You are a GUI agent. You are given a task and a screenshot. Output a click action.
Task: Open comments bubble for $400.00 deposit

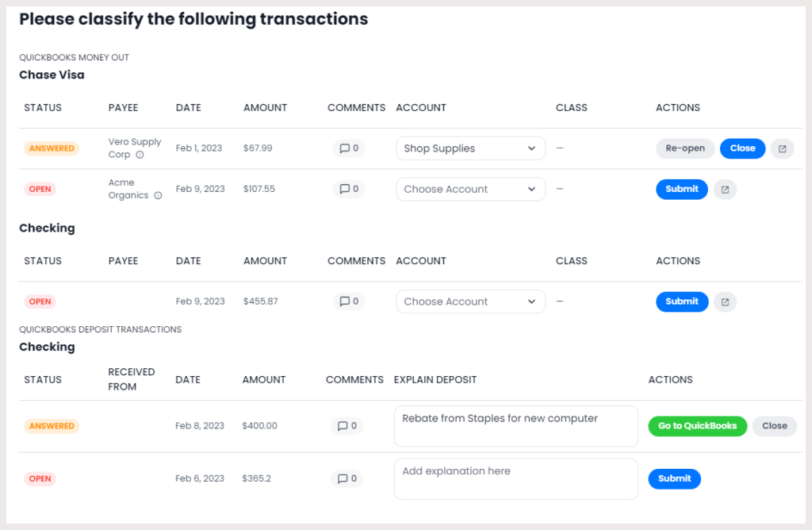point(347,426)
